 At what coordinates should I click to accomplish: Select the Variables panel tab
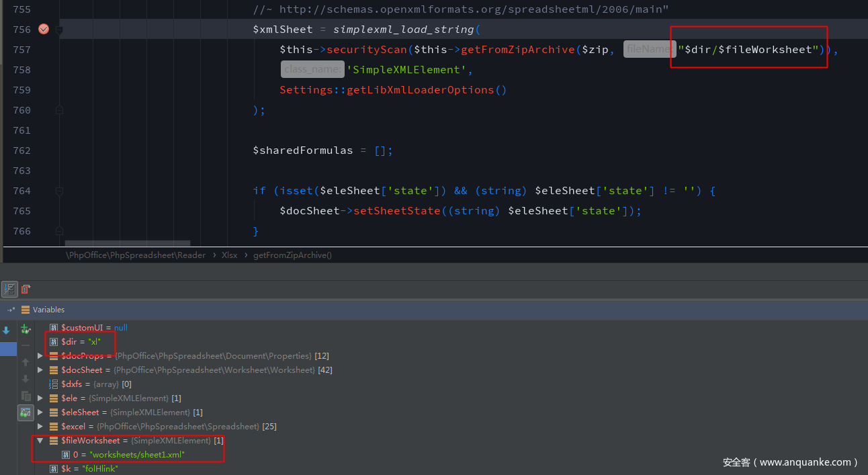[x=48, y=310]
